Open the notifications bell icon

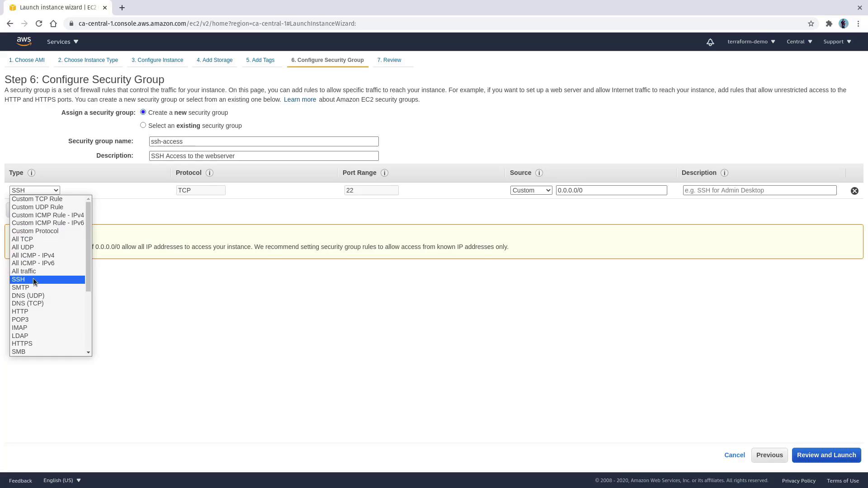coord(710,42)
